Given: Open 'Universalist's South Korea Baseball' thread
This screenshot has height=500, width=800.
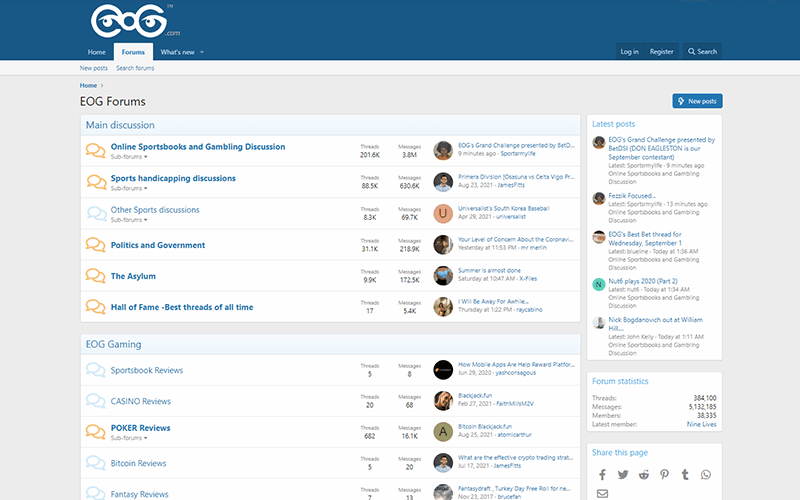Looking at the screenshot, I should tap(504, 208).
